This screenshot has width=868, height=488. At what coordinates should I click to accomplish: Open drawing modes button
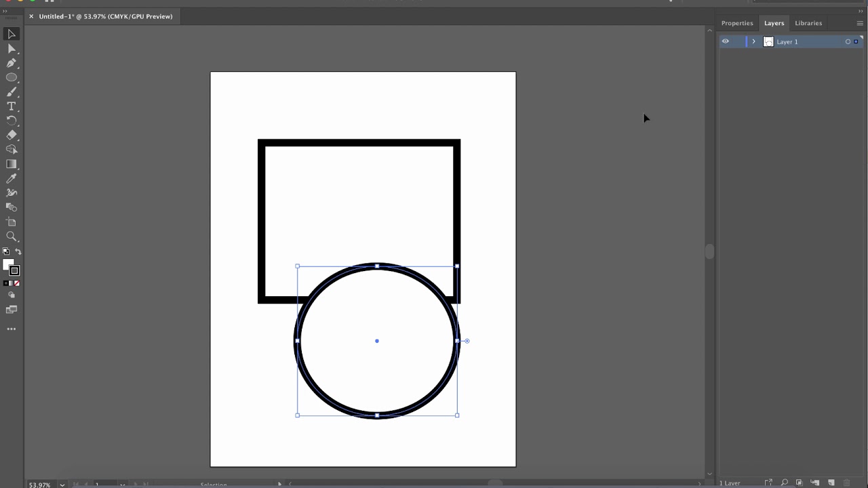[x=12, y=296]
